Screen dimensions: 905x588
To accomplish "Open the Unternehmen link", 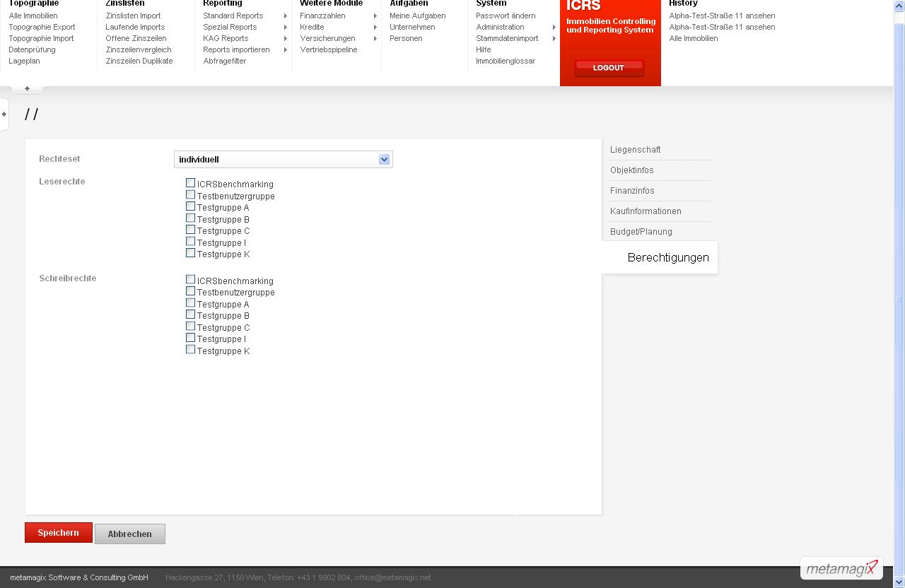I will click(x=412, y=27).
